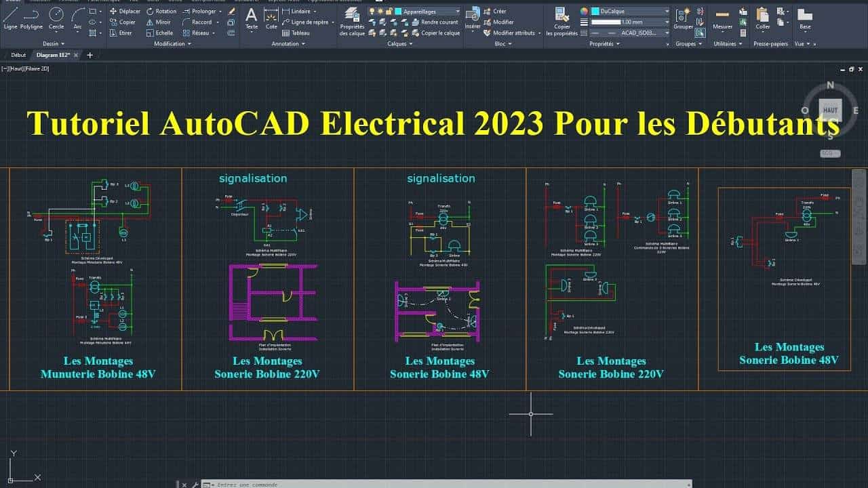Select the Arc tool

click(78, 18)
